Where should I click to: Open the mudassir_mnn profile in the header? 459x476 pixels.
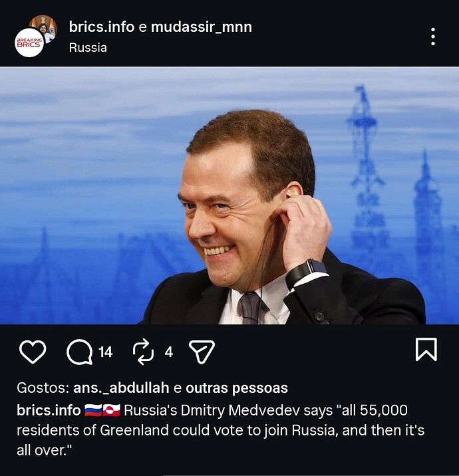click(201, 27)
